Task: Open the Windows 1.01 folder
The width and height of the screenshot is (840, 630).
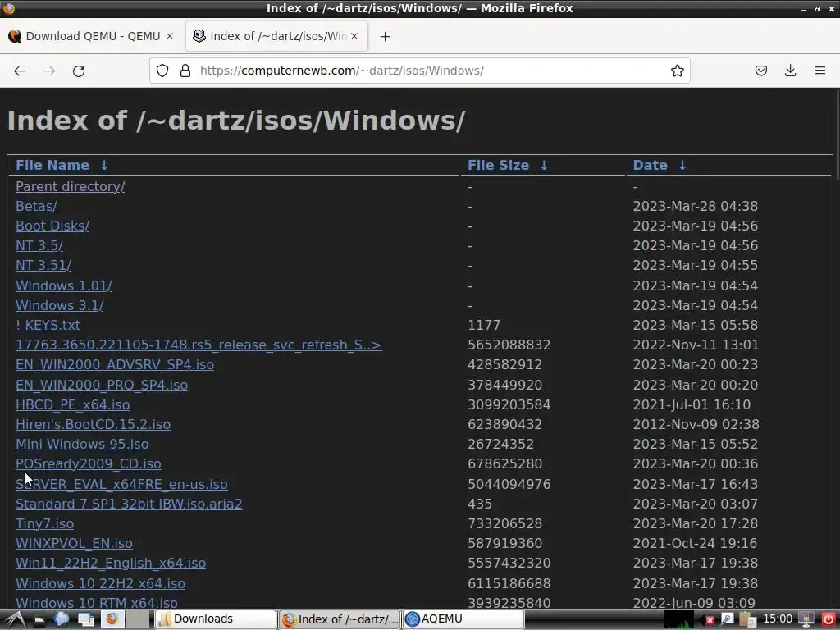Action: (x=64, y=285)
